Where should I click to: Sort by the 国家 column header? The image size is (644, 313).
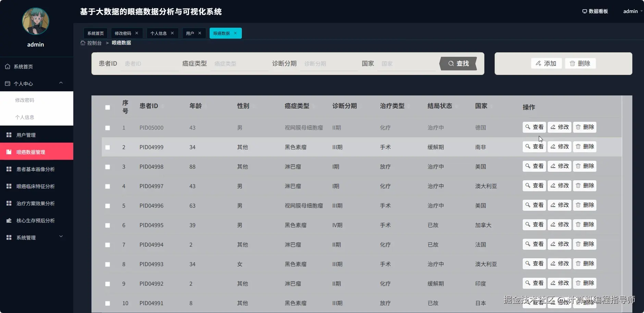coord(484,106)
